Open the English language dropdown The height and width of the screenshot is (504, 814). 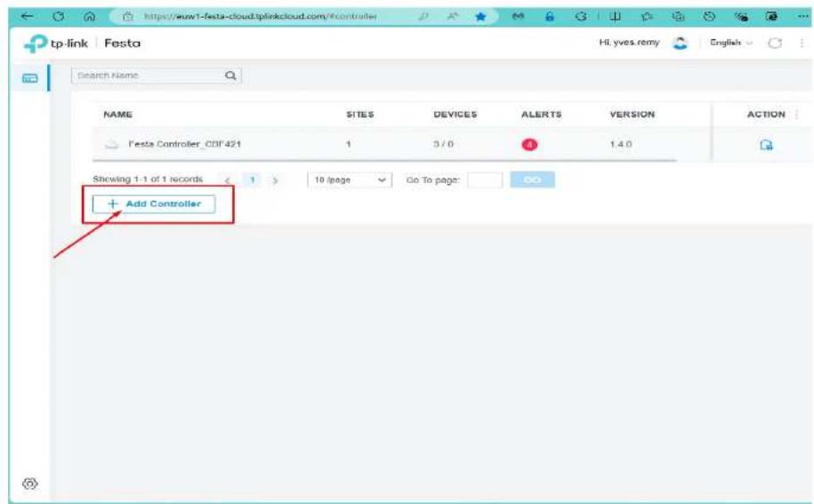tap(731, 43)
